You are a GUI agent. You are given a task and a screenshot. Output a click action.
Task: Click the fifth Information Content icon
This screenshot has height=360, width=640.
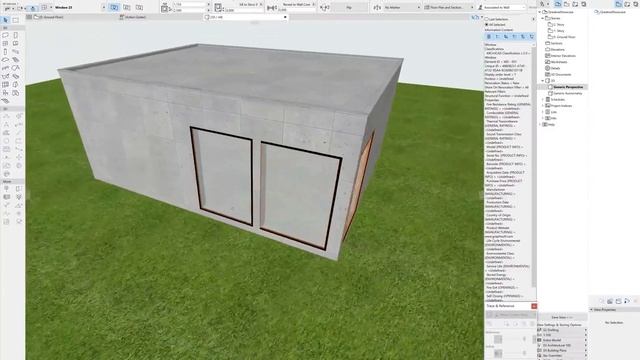click(x=523, y=37)
